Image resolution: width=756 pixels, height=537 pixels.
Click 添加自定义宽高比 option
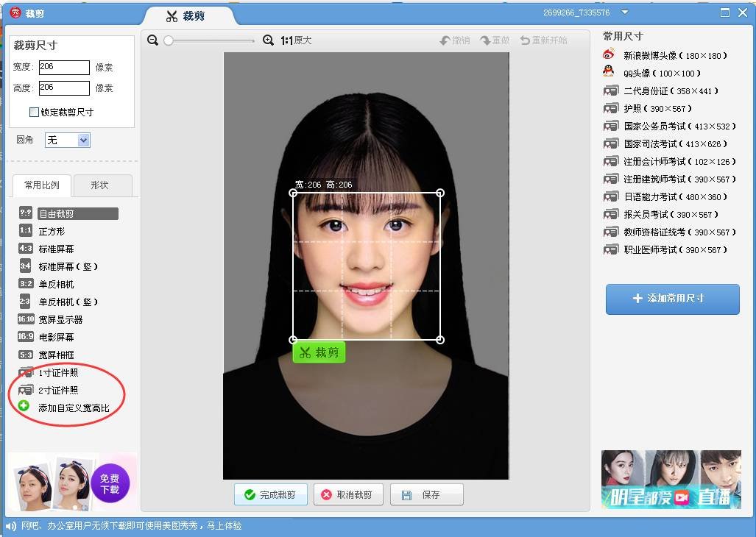74,408
